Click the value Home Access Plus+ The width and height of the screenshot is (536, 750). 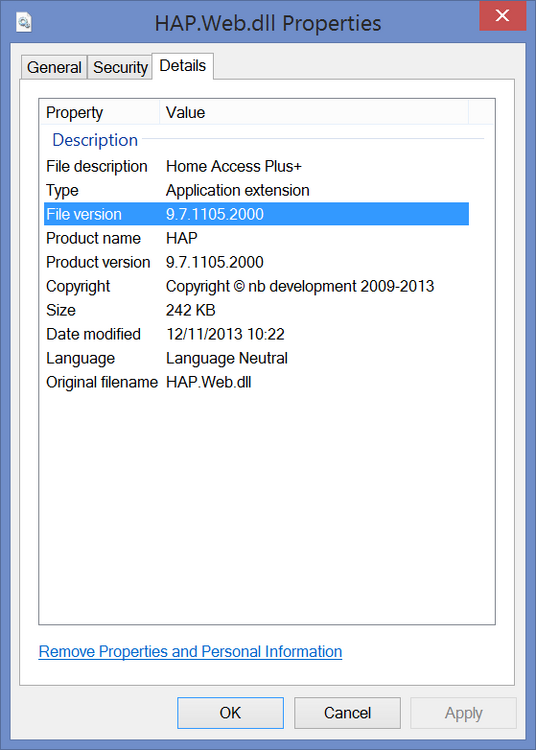234,166
